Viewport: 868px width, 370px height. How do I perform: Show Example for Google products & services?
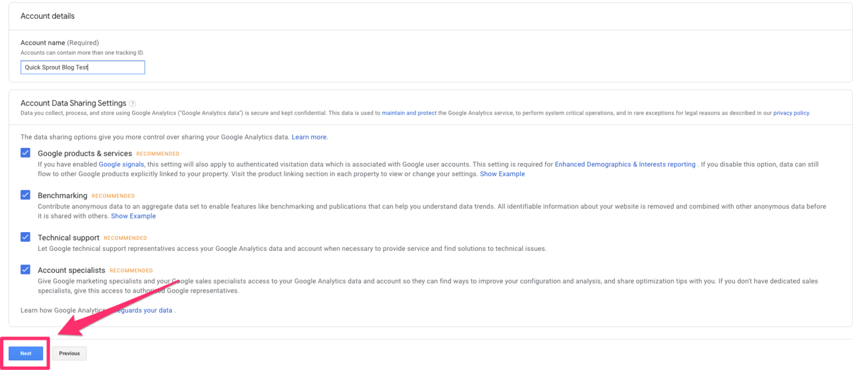coord(502,174)
